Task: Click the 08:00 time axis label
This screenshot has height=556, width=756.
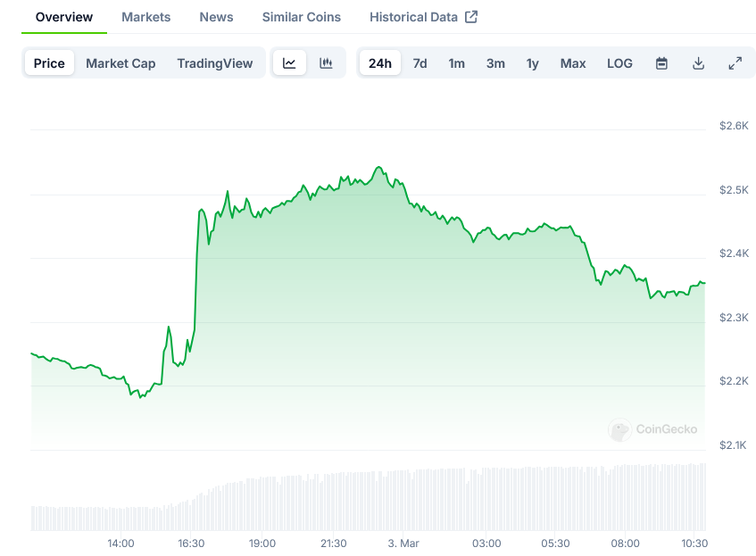Action: click(x=626, y=544)
